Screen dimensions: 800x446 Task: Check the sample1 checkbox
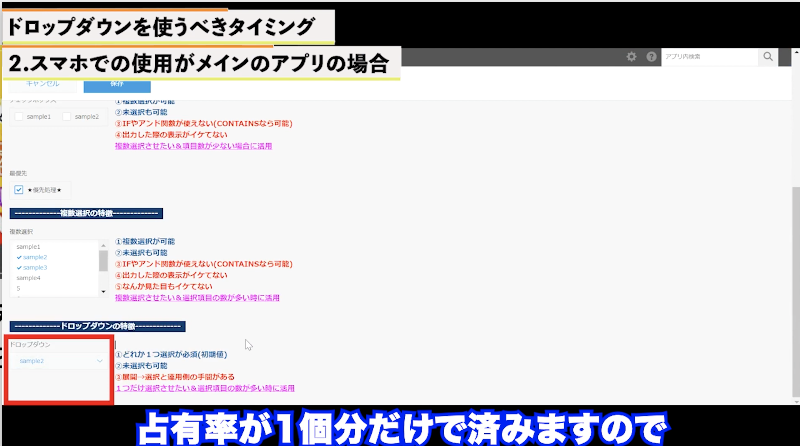(19, 117)
